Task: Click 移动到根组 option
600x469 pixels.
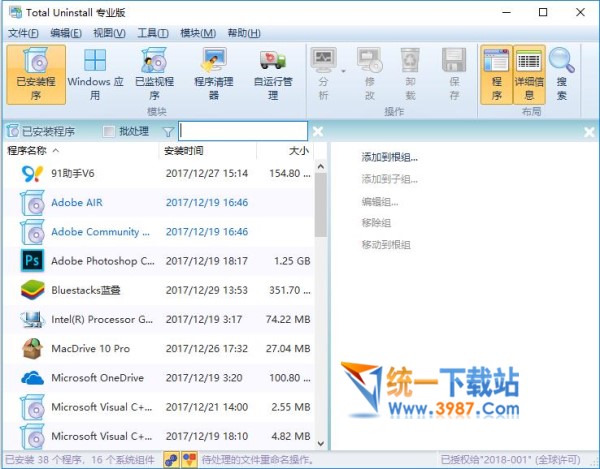Action: pos(386,245)
